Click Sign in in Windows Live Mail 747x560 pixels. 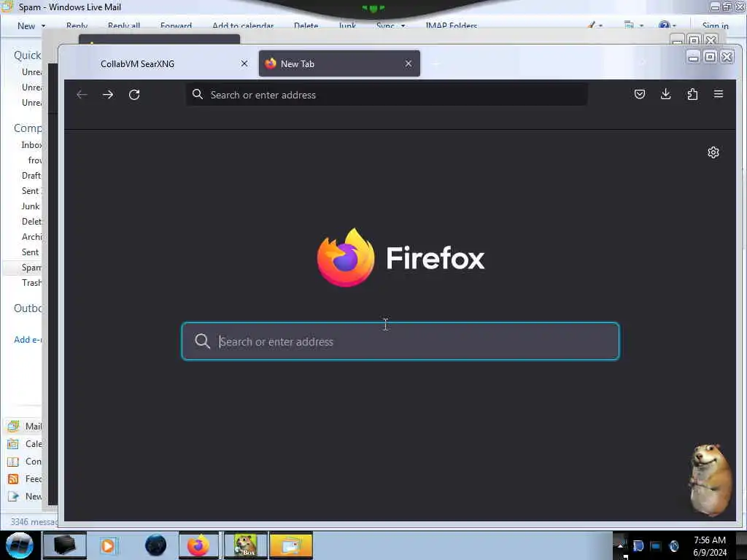click(715, 26)
